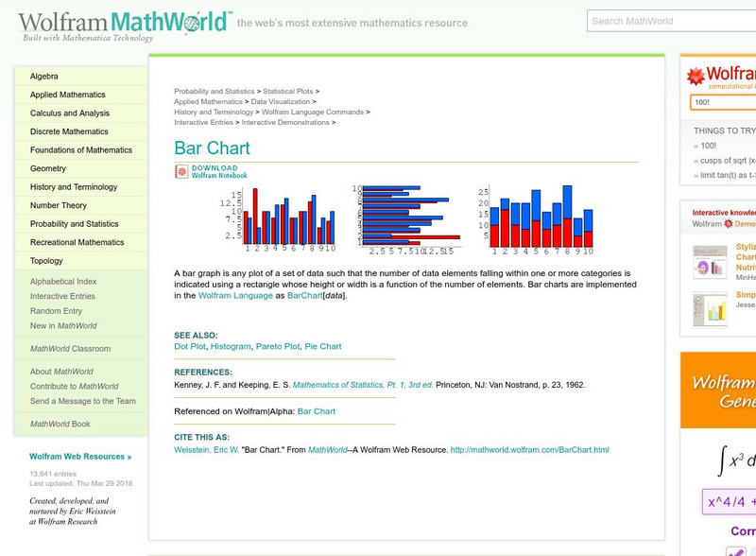This screenshot has height=556, width=756.
Task: Open the Geometry category
Action: 48,168
